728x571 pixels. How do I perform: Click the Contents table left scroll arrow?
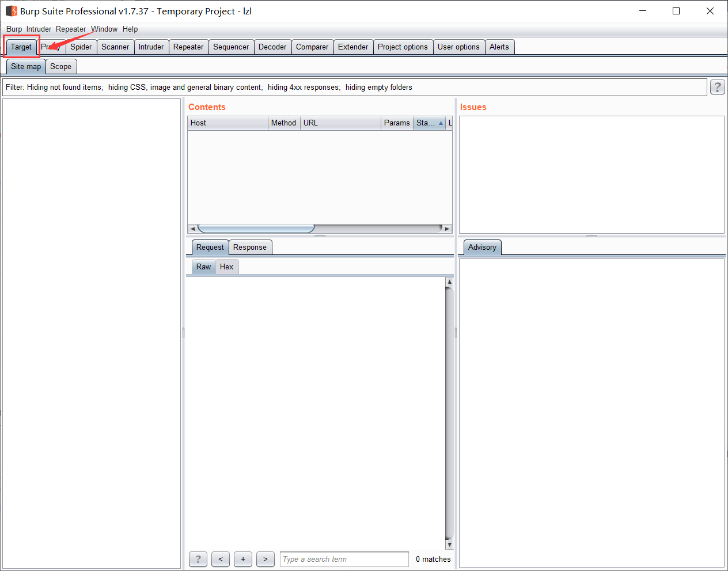click(x=192, y=229)
